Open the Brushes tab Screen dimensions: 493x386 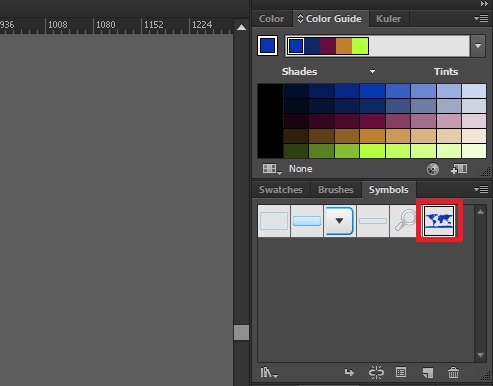pos(336,190)
